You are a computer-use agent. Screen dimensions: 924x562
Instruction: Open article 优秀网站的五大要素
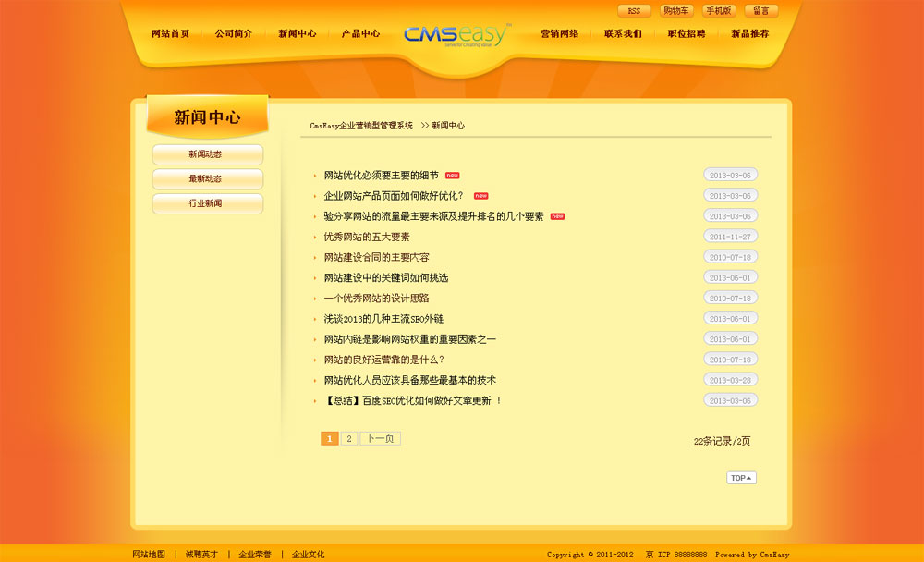pos(367,237)
